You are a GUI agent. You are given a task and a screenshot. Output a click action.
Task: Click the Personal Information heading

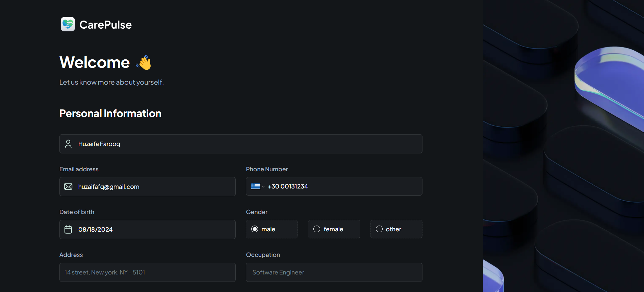coord(110,114)
